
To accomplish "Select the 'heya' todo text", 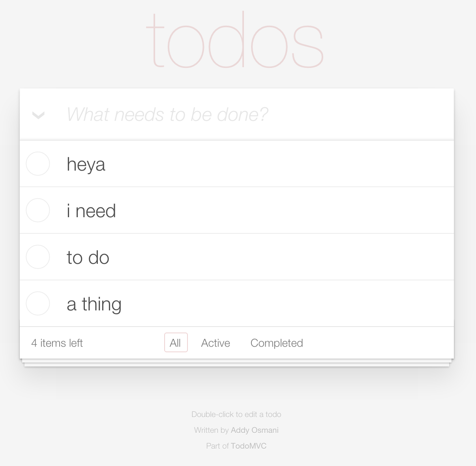I will pyautogui.click(x=86, y=164).
